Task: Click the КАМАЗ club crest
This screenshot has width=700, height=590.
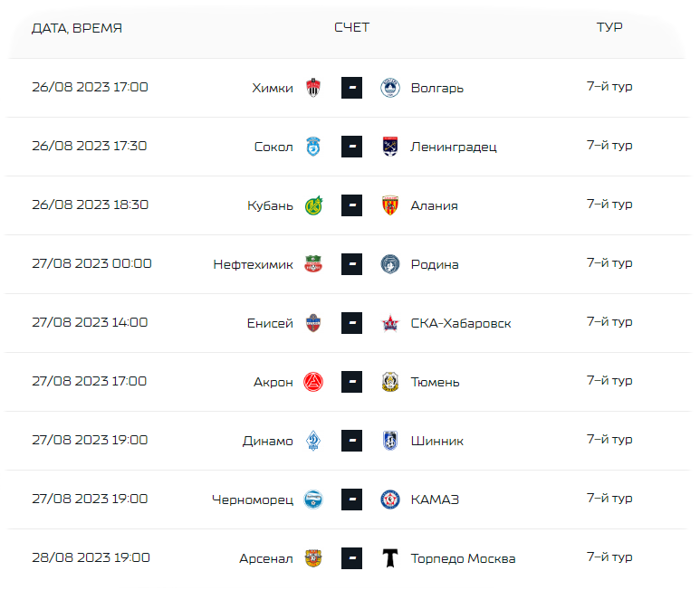Action: 390,500
